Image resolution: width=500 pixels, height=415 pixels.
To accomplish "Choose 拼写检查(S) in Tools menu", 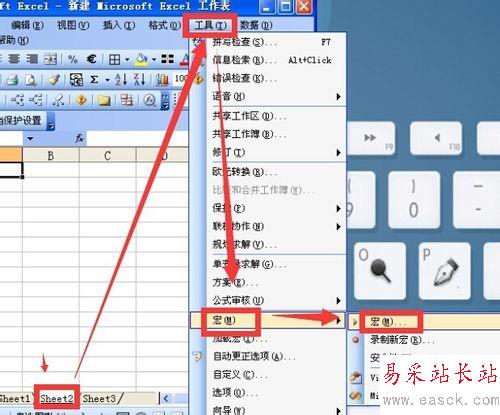I will point(268,42).
